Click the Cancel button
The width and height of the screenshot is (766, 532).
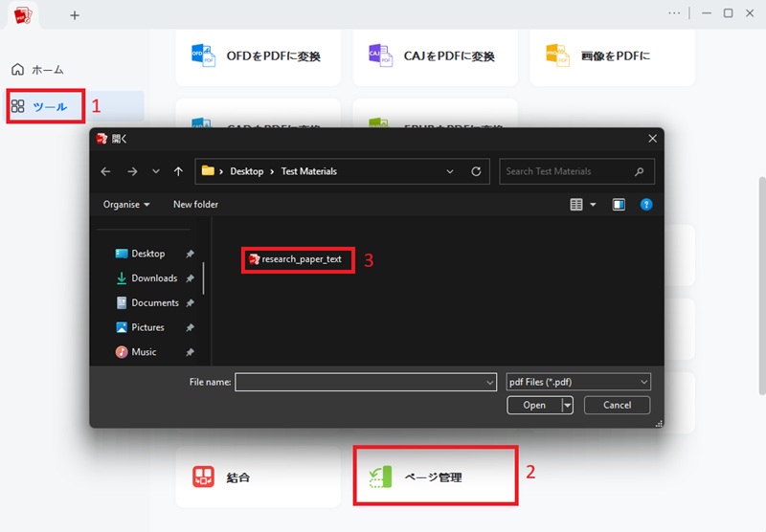617,405
